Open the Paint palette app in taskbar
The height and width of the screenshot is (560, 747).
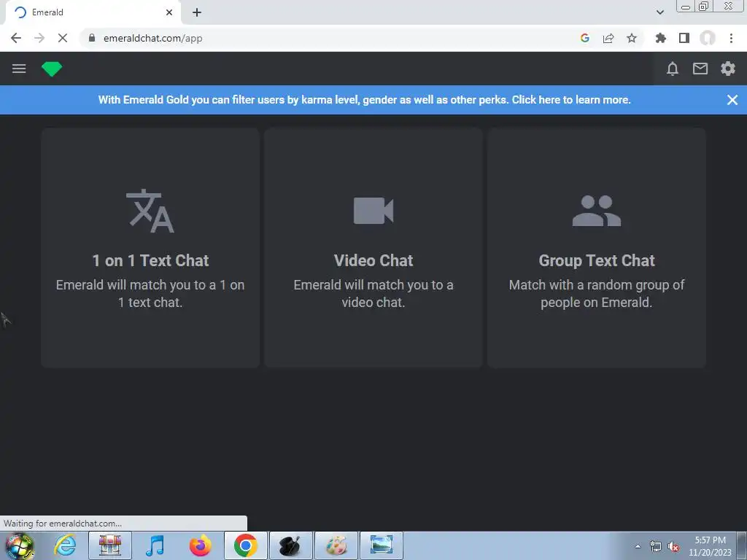pyautogui.click(x=336, y=545)
